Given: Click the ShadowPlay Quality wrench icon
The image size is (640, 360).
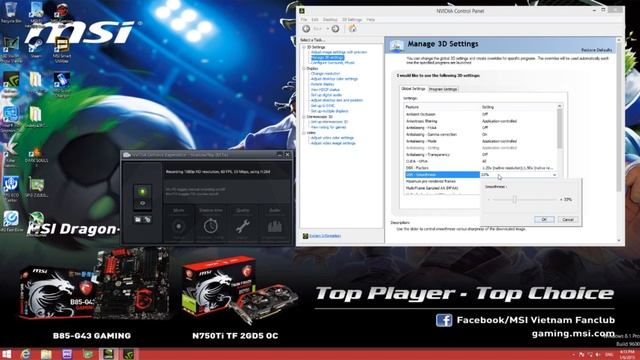Looking at the screenshot, I should click(x=243, y=226).
